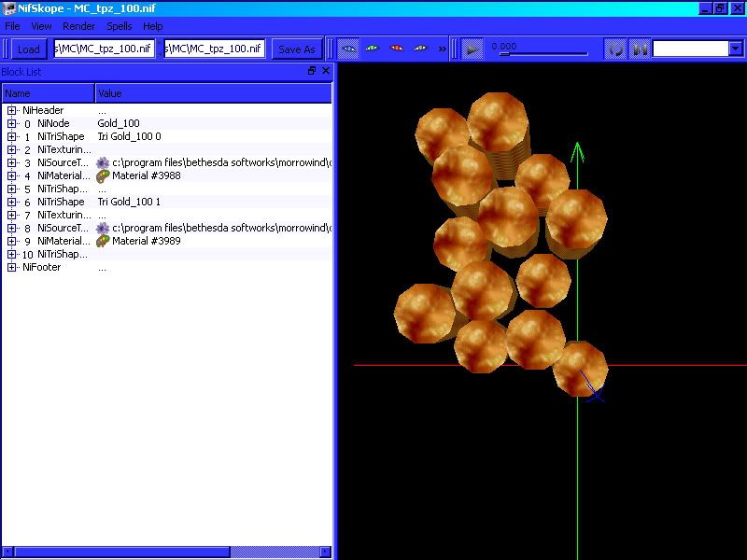Select the Gold_100 value

[119, 123]
